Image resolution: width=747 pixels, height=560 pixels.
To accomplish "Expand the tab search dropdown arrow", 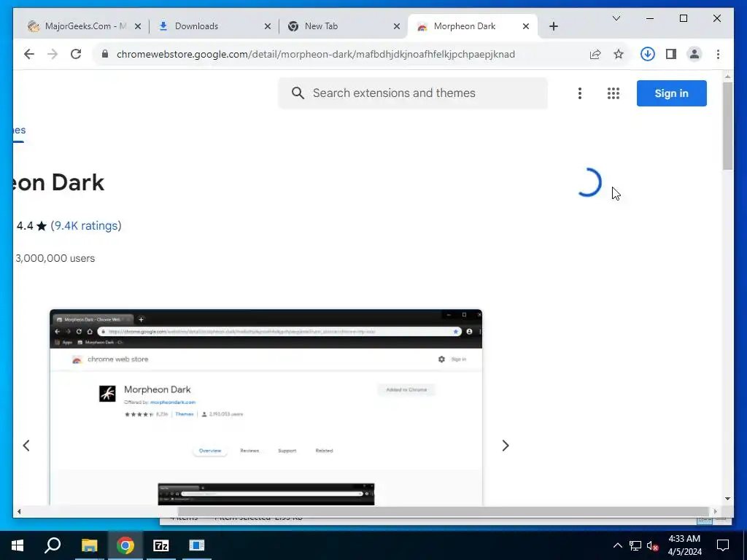I will 616,18.
